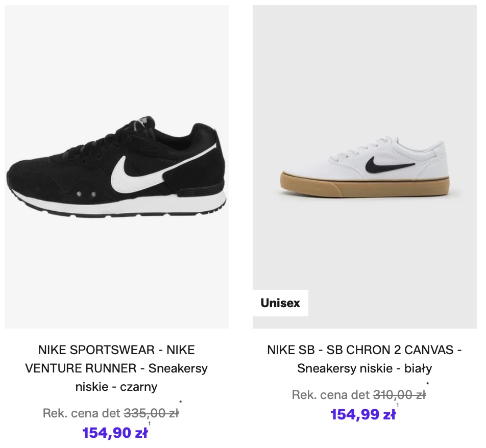Click "Rek. cena det" label under SB Chron 2
486x448 pixels.
click(x=330, y=395)
